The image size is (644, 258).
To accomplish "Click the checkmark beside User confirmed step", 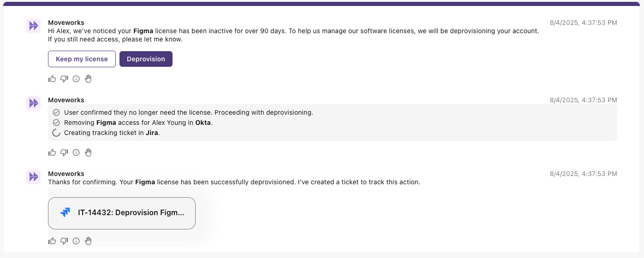I will pos(56,112).
